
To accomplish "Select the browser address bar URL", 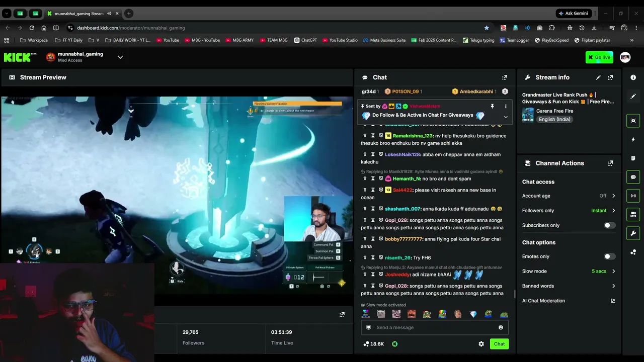I will click(131, 28).
